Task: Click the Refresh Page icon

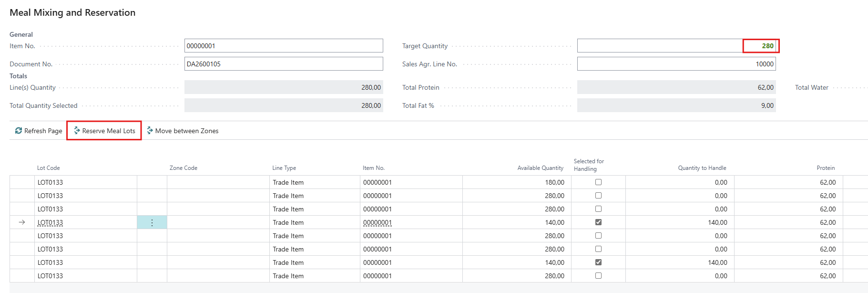Action: [x=19, y=131]
